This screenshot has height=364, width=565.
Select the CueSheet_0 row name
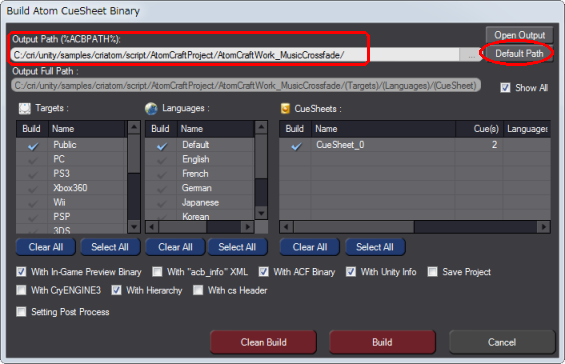coord(340,145)
